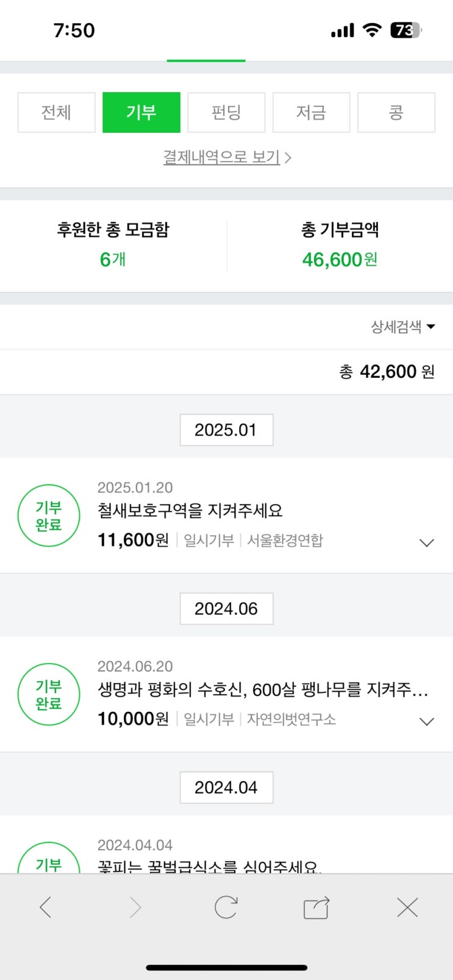Tap the 기부완료 badge for 철새보호구역 donation
Viewport: 453px width, 980px height.
pos(49,516)
